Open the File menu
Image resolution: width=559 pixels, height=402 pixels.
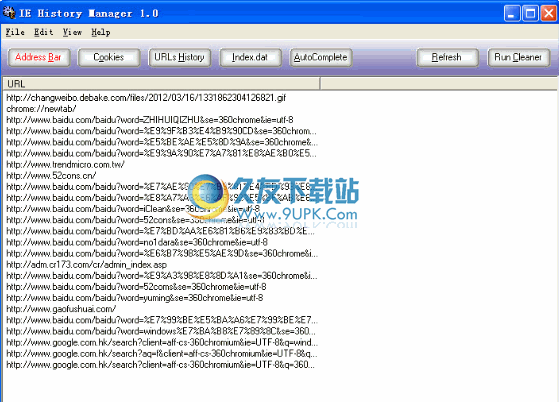[x=15, y=32]
